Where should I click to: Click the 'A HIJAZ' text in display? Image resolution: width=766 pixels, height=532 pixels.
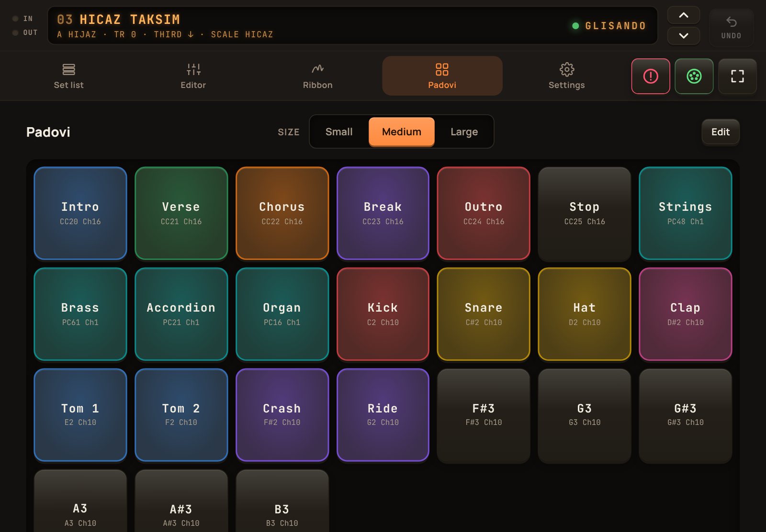pyautogui.click(x=77, y=34)
